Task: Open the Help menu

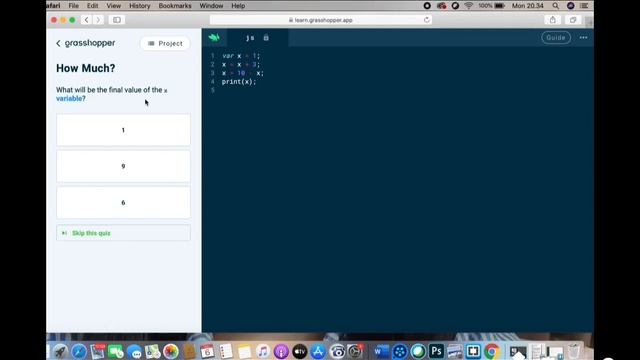Action: pos(238,6)
